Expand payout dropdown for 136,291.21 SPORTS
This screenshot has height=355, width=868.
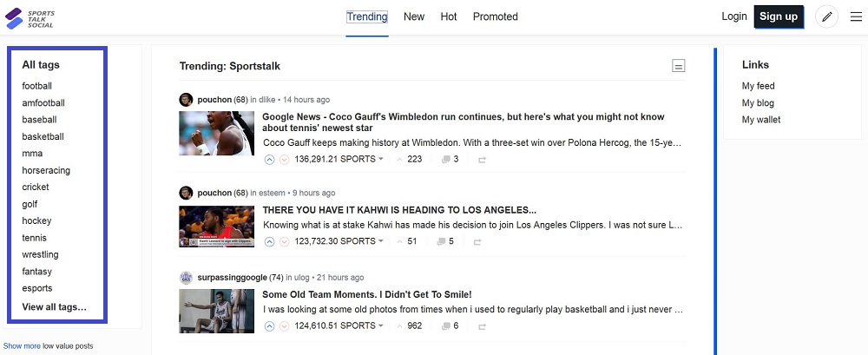(381, 160)
